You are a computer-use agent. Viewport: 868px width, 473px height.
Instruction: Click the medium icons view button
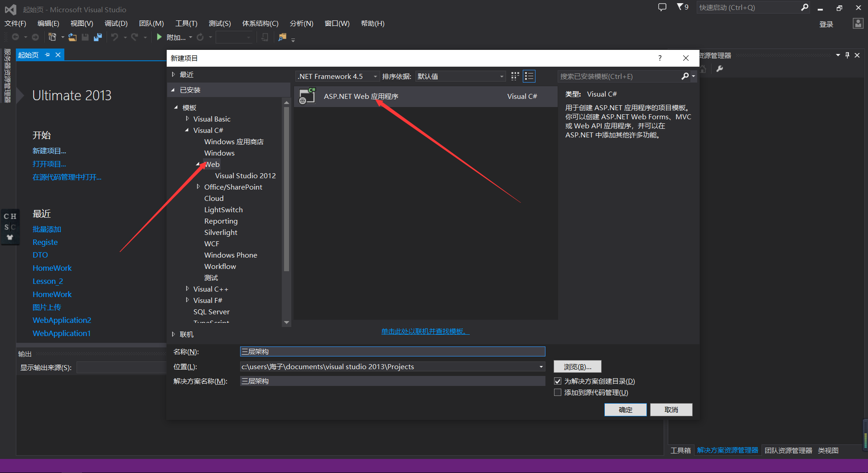pos(515,76)
